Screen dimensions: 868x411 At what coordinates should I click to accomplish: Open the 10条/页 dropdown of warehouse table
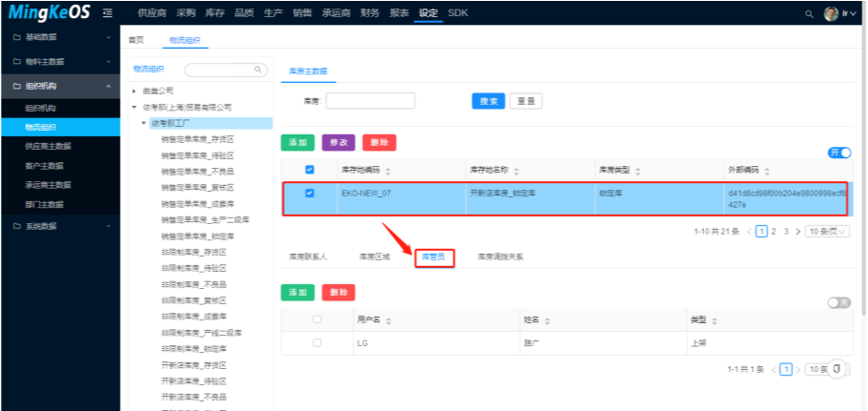coord(828,232)
